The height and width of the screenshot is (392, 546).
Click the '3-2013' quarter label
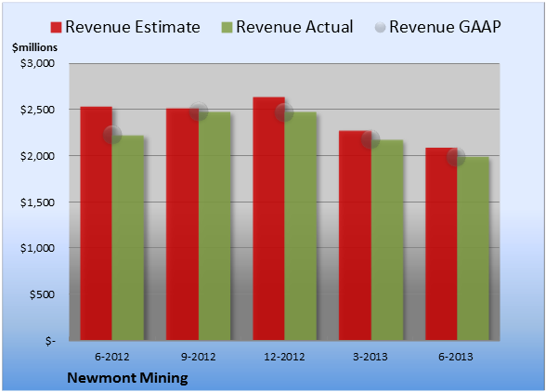[370, 357]
